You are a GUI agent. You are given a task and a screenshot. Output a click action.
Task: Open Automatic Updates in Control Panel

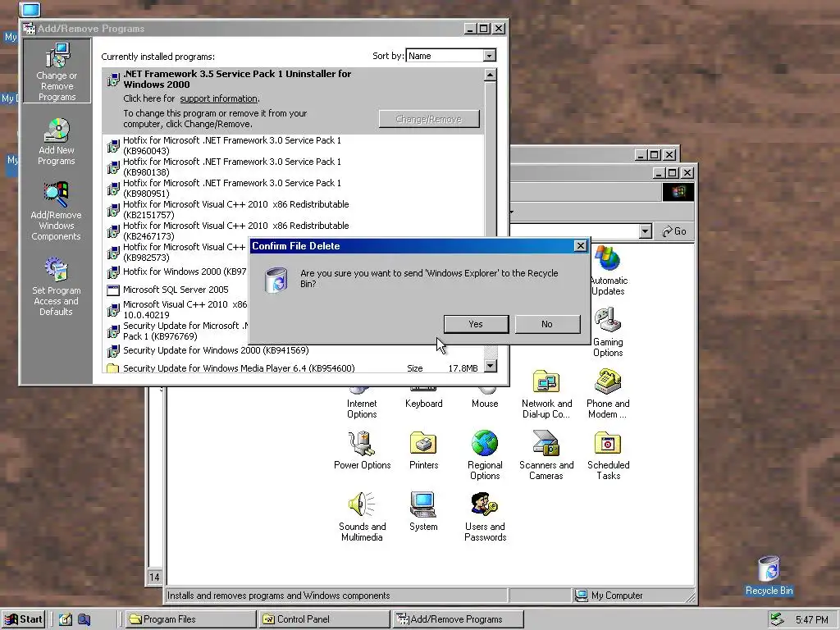pos(608,271)
